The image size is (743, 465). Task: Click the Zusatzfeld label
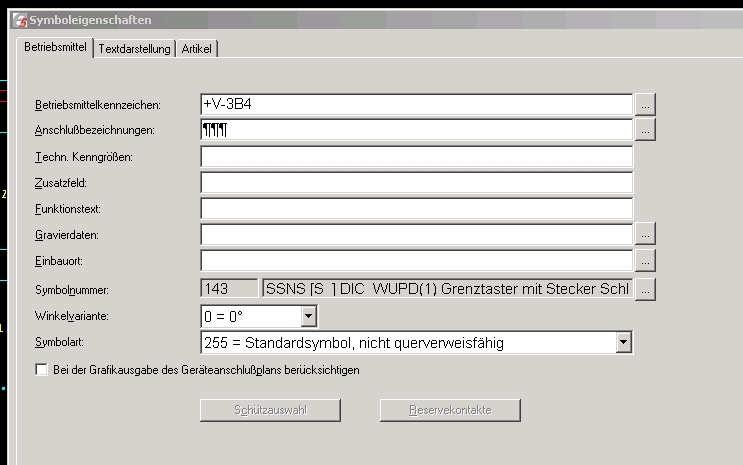(61, 183)
